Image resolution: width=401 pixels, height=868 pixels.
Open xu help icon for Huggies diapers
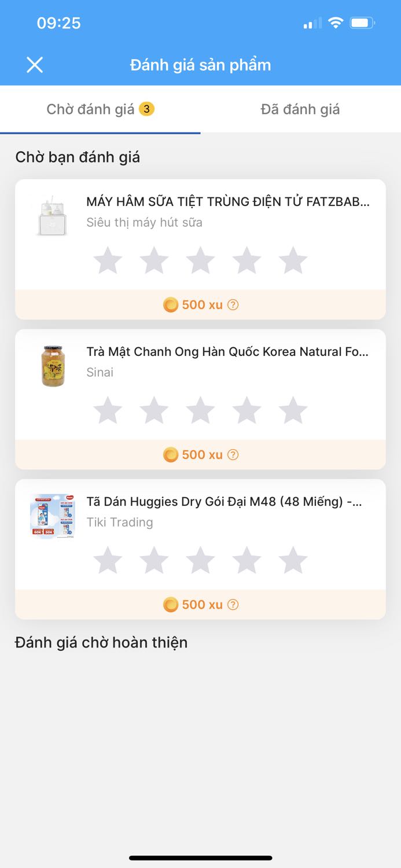point(233,605)
